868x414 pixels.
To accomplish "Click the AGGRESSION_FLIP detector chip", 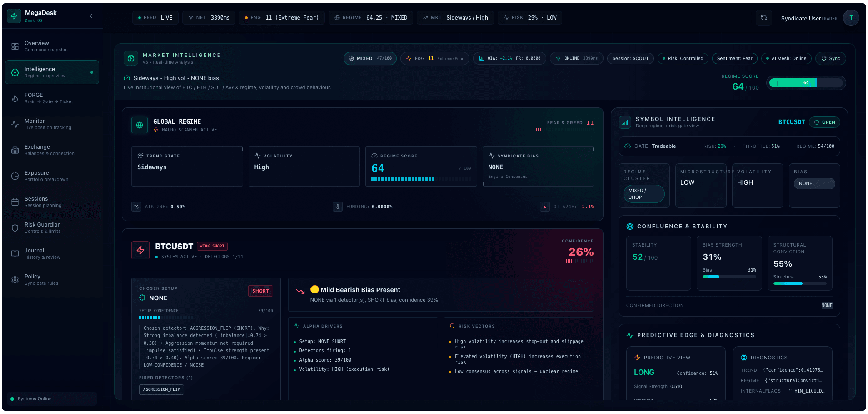I will 161,389.
